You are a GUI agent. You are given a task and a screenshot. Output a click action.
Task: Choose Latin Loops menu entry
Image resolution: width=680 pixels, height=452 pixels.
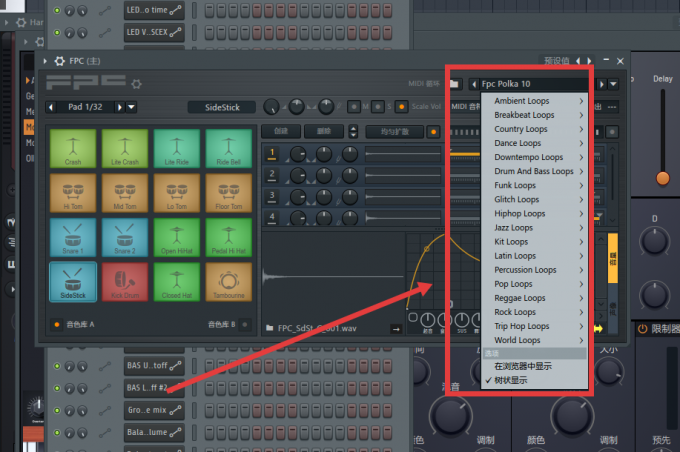[x=534, y=256]
